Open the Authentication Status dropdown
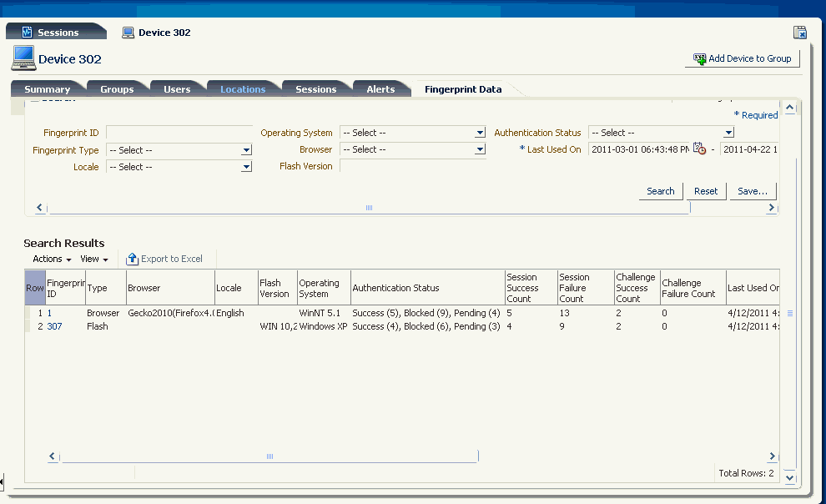Viewport: 826px width, 504px height. click(728, 133)
